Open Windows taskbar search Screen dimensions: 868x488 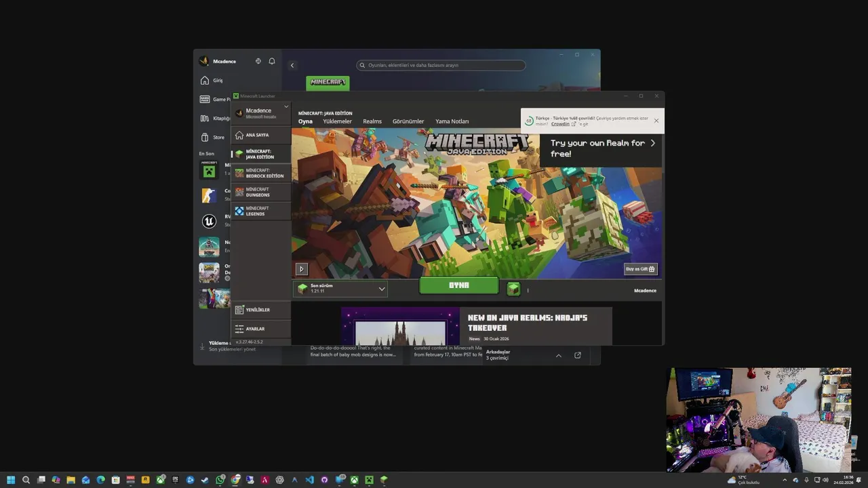point(26,480)
